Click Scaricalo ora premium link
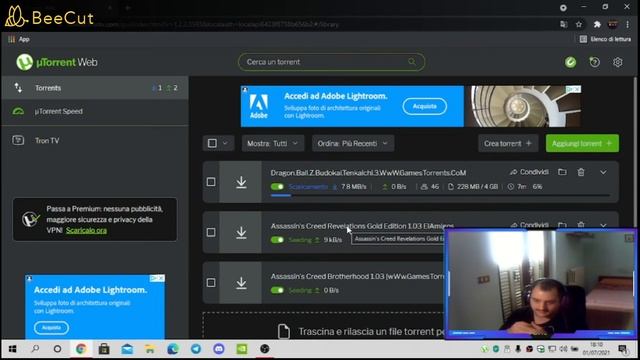640x360 pixels. (x=86, y=230)
